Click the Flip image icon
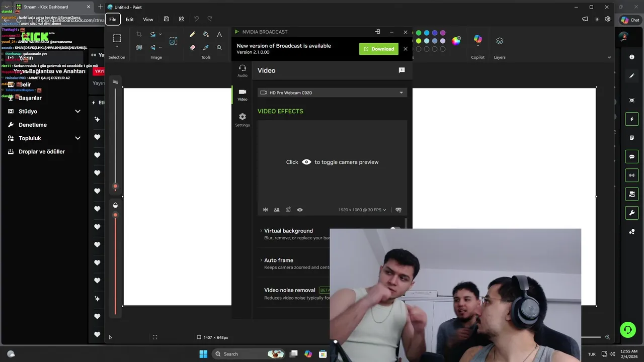644x362 pixels. 153,48
